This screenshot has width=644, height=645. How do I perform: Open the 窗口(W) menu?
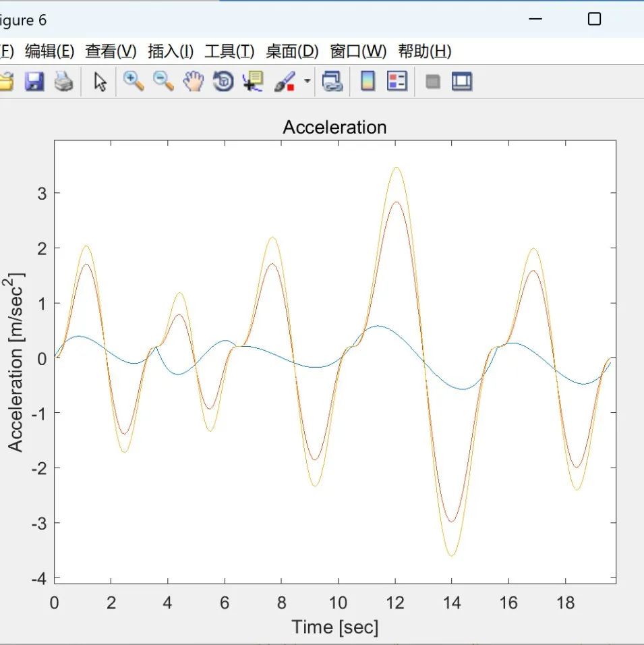[358, 51]
